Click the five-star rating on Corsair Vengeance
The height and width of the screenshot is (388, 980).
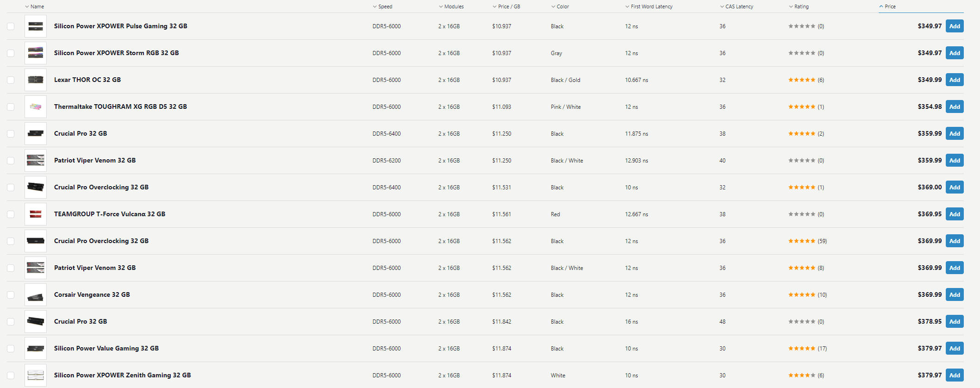click(x=802, y=294)
